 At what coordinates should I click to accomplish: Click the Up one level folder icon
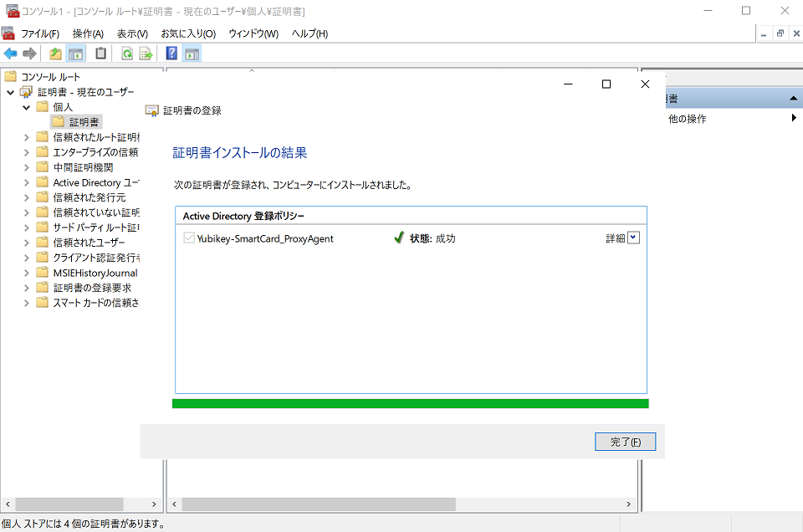tap(56, 54)
